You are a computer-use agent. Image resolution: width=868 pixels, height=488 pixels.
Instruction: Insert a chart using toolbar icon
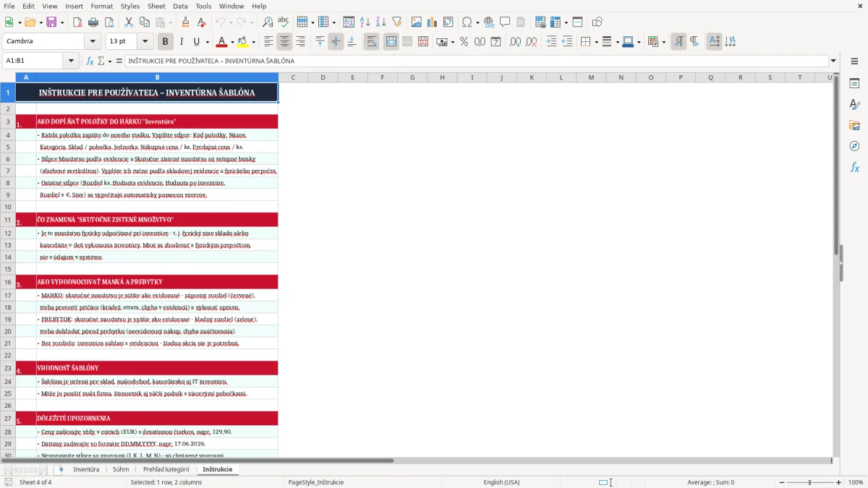pos(433,22)
